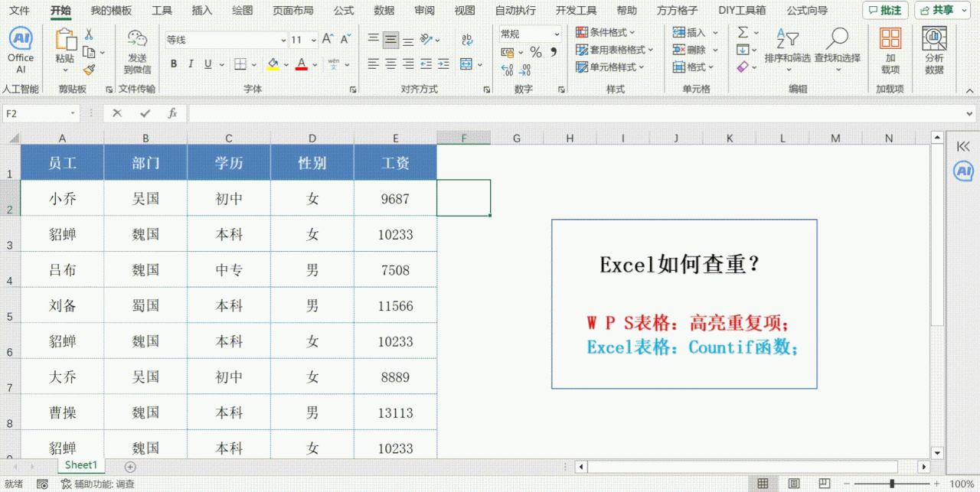
Task: Apply the red font color
Action: (302, 64)
